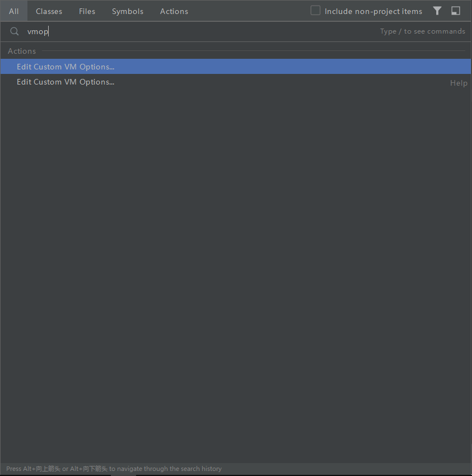Open the Files tab
This screenshot has width=472, height=476.
coord(87,11)
